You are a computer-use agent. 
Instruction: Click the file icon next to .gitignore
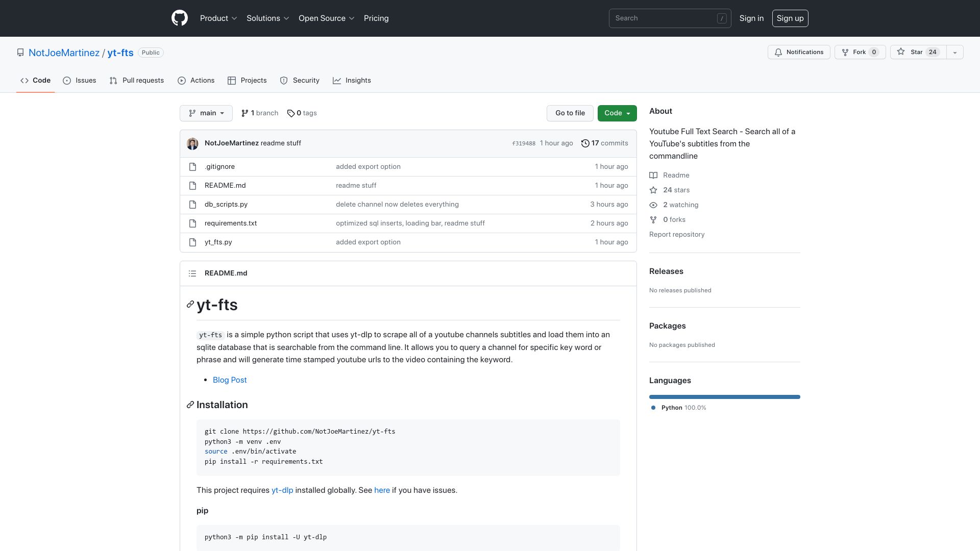(192, 167)
